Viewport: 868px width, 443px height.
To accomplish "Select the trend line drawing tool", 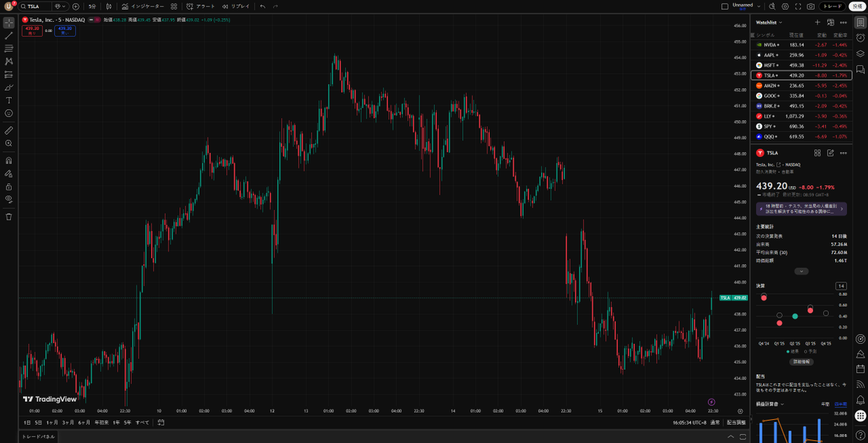I will pyautogui.click(x=9, y=35).
